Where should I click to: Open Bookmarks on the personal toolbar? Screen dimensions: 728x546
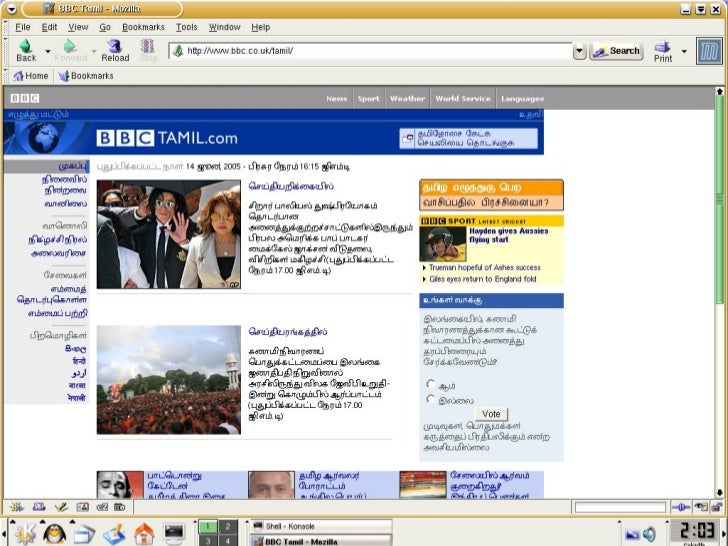[x=86, y=76]
